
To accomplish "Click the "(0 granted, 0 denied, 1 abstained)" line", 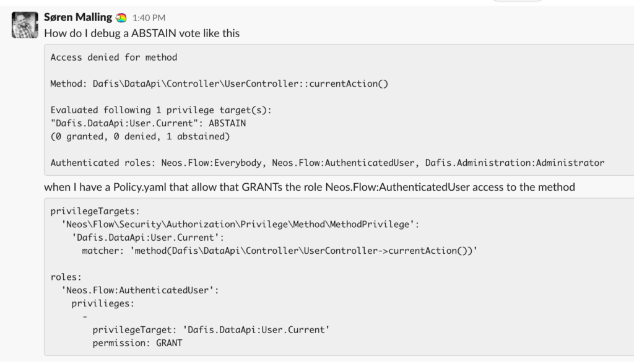I will tap(140, 137).
